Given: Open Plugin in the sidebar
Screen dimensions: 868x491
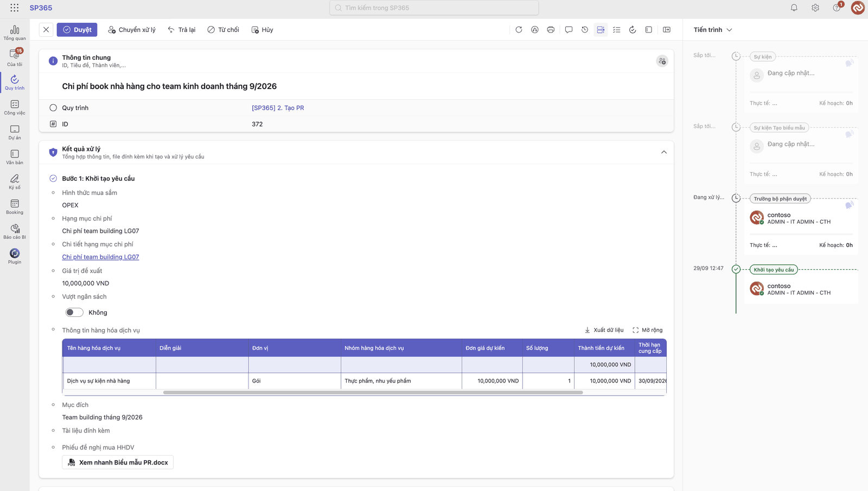Looking at the screenshot, I should [15, 256].
